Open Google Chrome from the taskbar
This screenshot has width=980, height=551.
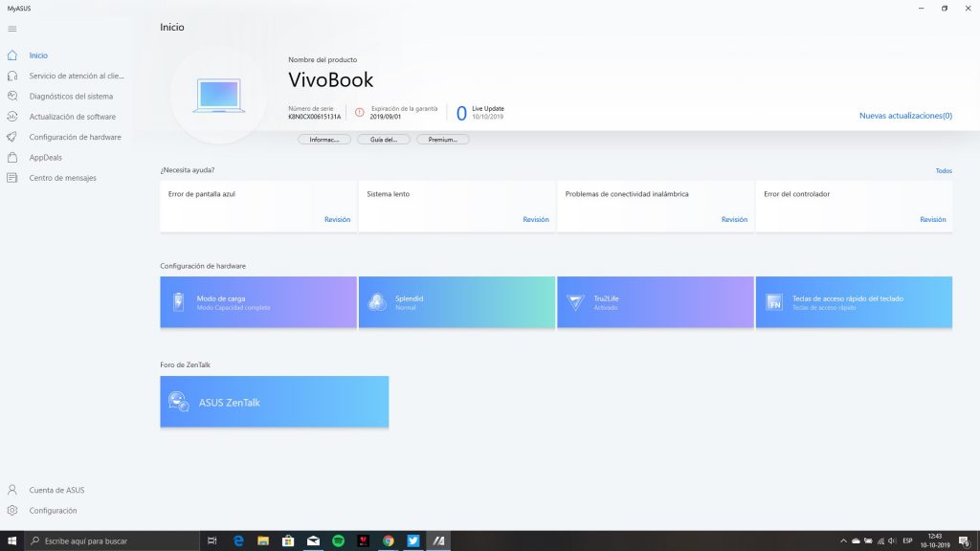[x=389, y=541]
